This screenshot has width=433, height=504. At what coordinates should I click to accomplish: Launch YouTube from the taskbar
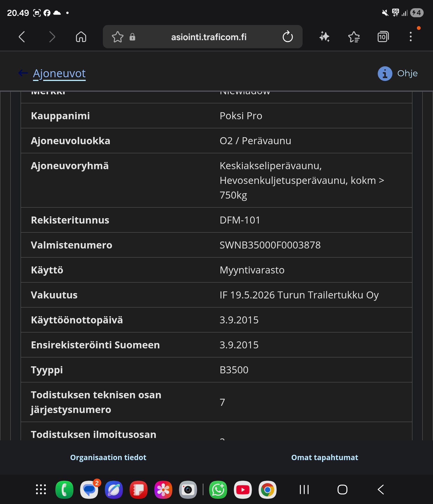(x=243, y=490)
